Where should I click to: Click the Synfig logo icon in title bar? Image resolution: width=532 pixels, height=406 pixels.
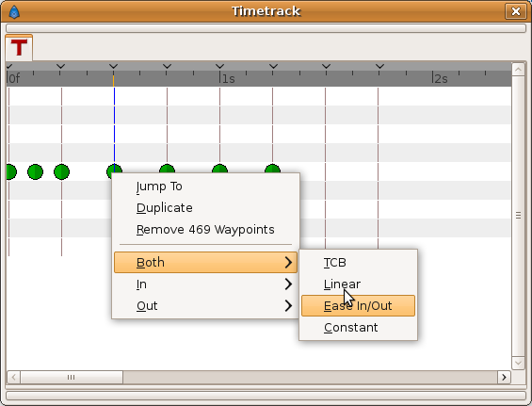[14, 12]
